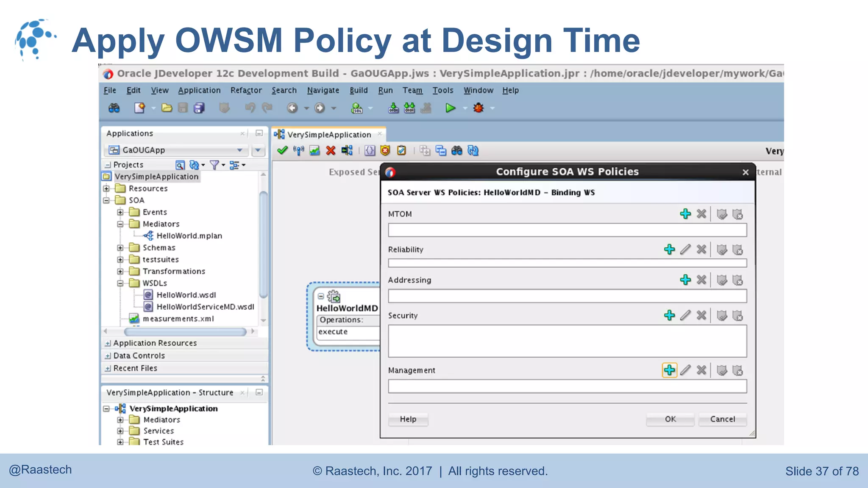Image resolution: width=868 pixels, height=488 pixels.
Task: Add a Management policy with plus icon
Action: [x=669, y=370]
